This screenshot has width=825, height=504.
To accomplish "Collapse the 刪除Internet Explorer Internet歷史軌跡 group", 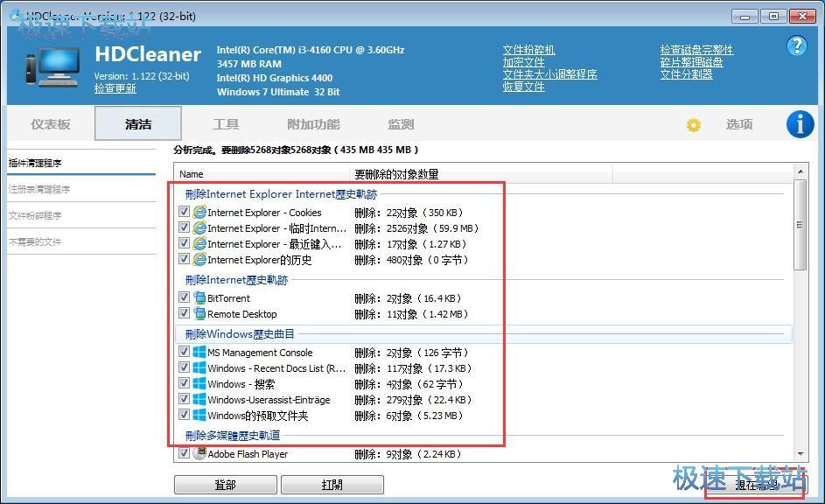I will [281, 194].
